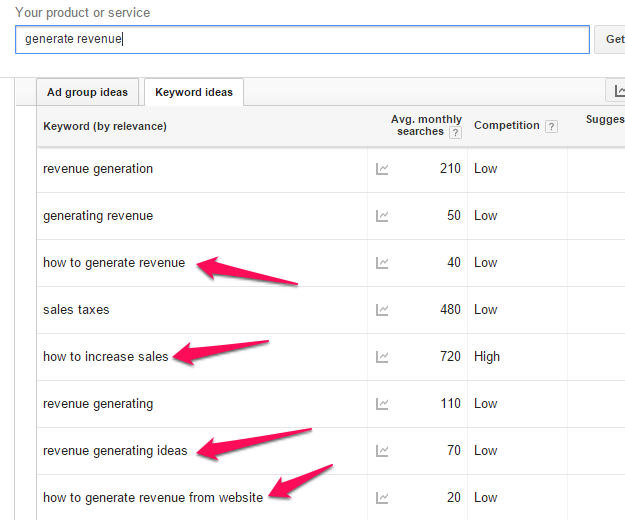The height and width of the screenshot is (520, 625).
Task: Open trend chart icon for generate revenue from website
Action: [x=382, y=498]
